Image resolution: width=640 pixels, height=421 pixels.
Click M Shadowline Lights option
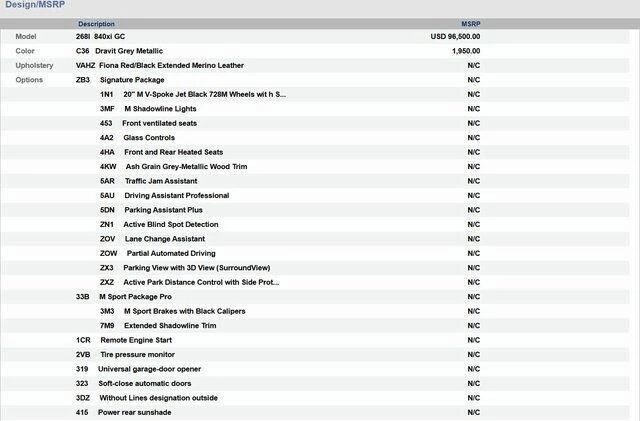point(160,109)
